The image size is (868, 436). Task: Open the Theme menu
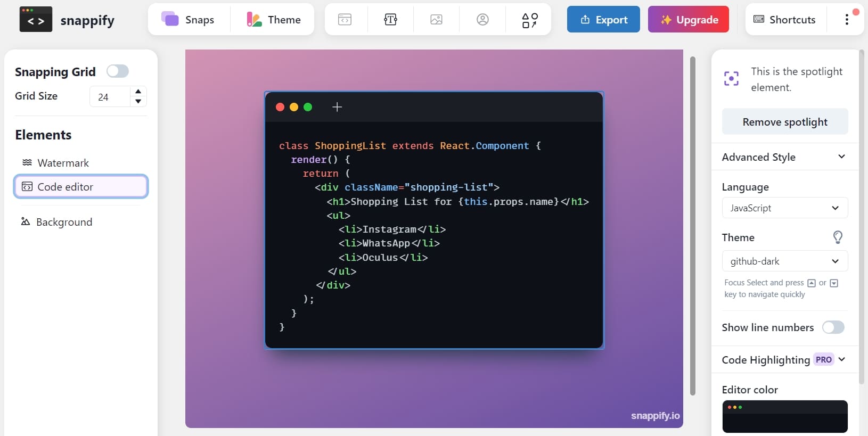pos(274,20)
